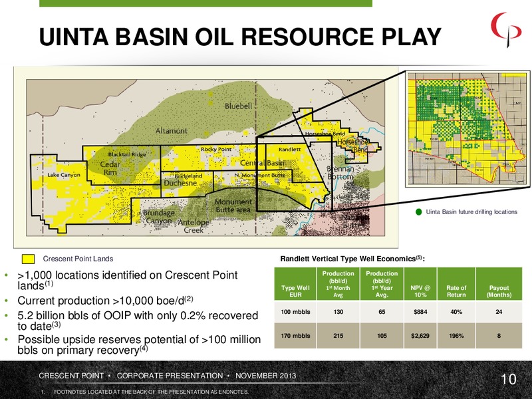Select the 'Rocky Point' map label
The width and height of the screenshot is (532, 399).
coord(216,149)
